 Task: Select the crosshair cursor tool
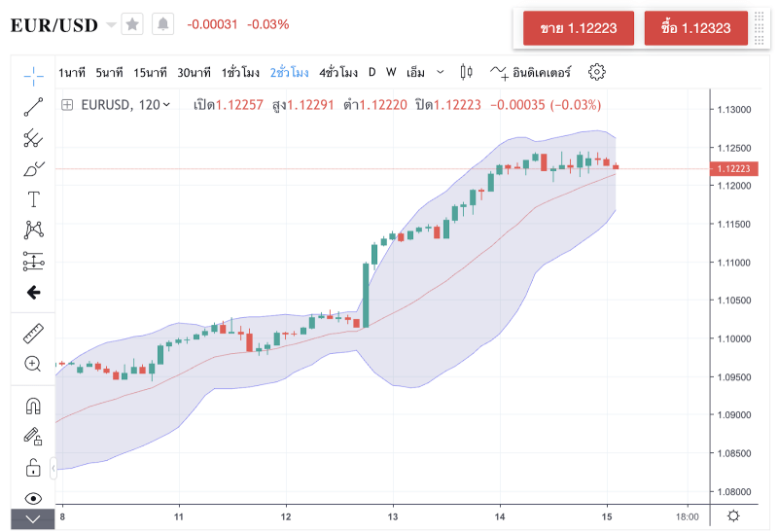pyautogui.click(x=33, y=73)
